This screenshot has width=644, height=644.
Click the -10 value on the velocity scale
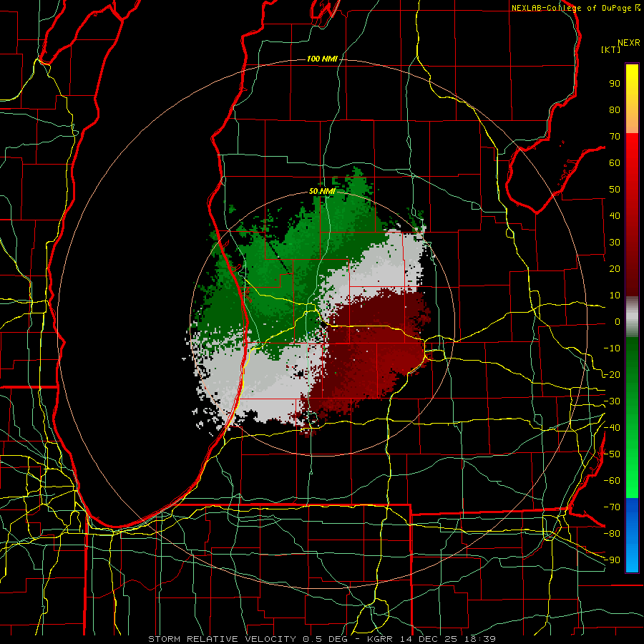612,348
